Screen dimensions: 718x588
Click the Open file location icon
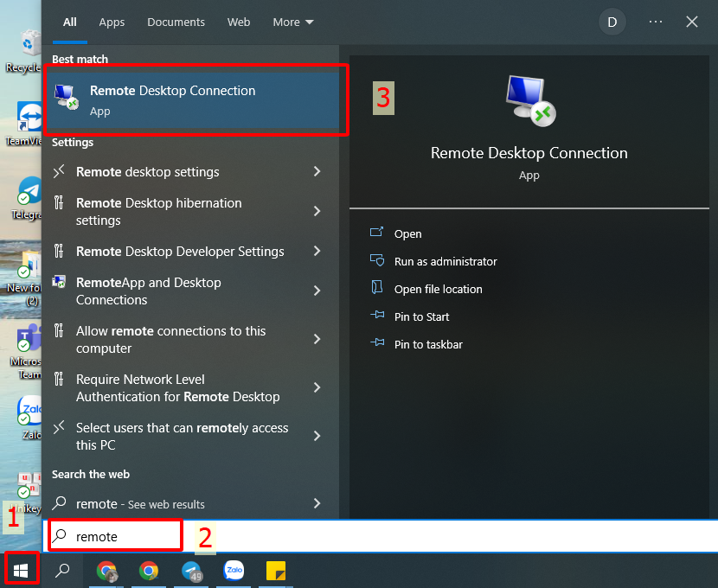(377, 287)
